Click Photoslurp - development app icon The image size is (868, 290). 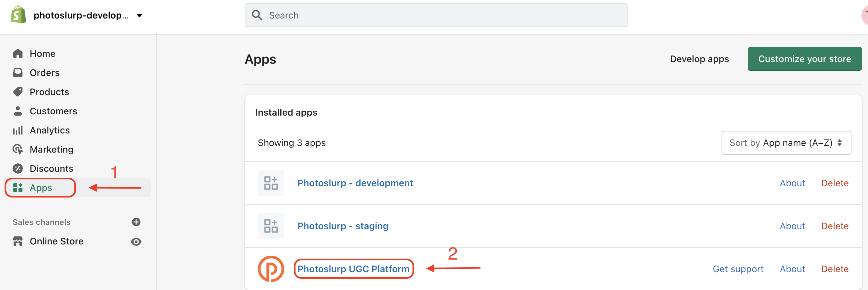pos(271,183)
